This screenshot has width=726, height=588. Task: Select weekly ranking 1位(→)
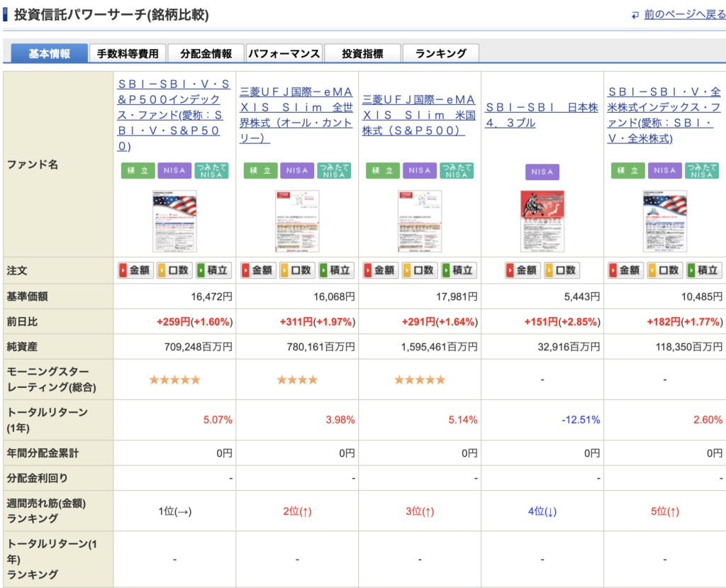click(174, 511)
